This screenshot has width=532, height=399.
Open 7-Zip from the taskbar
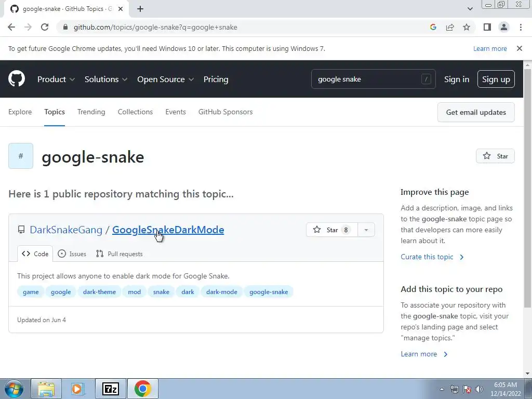tap(111, 389)
